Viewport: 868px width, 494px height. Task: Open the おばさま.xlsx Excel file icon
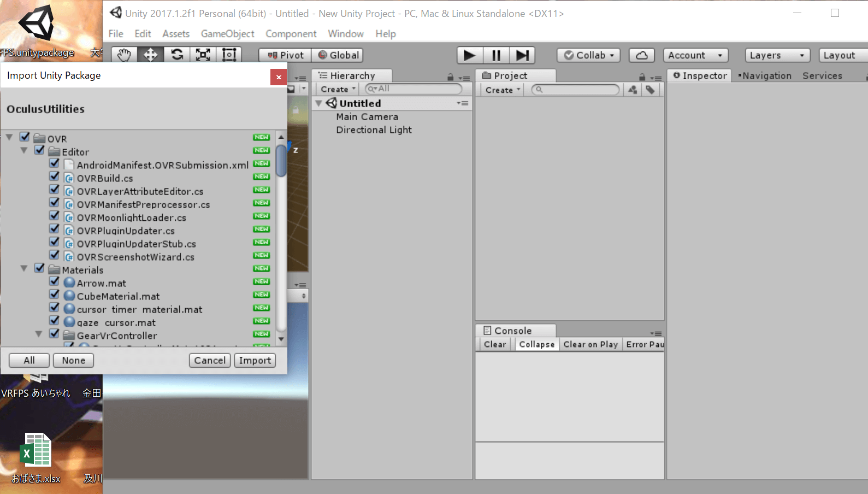(36, 451)
